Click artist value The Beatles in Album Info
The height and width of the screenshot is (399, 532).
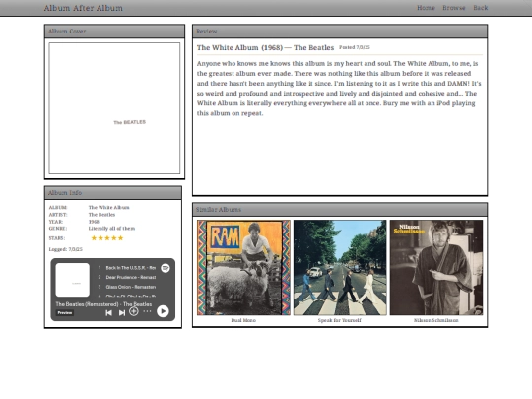(x=101, y=215)
